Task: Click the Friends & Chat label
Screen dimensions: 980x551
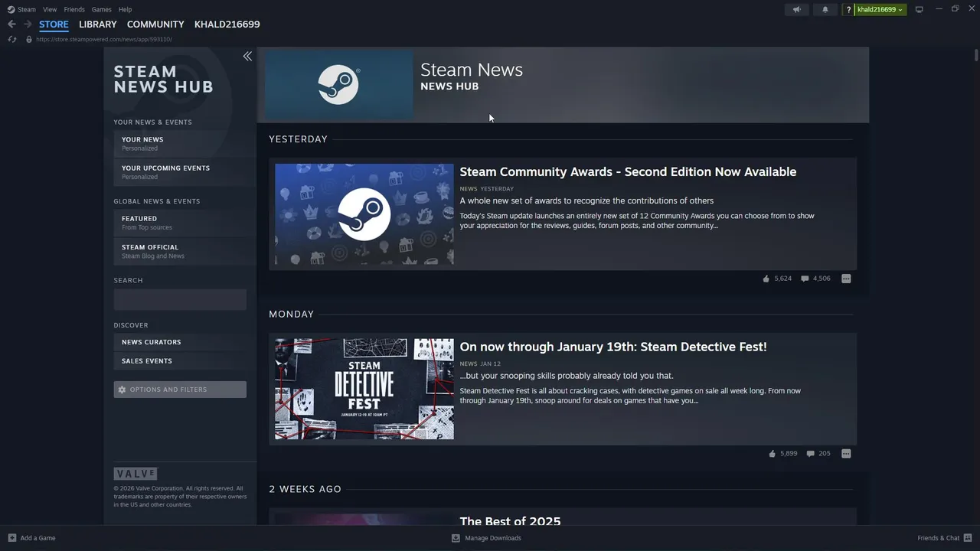Action: (939, 538)
